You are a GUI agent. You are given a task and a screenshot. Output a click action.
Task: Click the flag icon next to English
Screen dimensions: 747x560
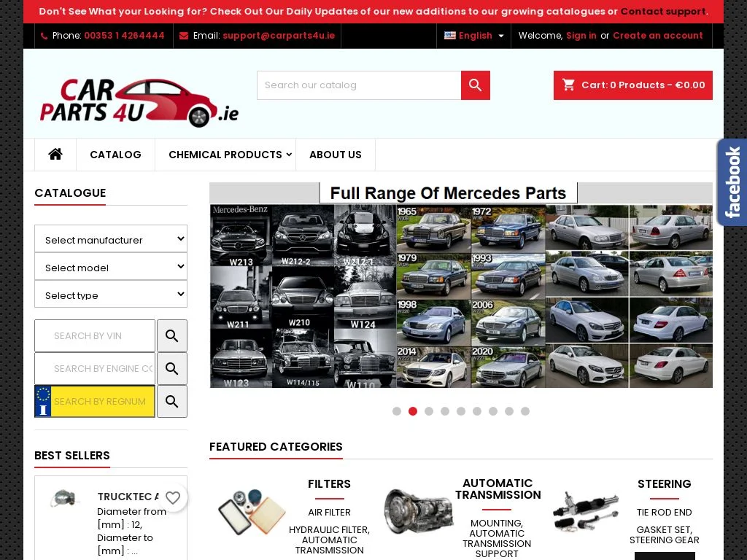coord(449,35)
